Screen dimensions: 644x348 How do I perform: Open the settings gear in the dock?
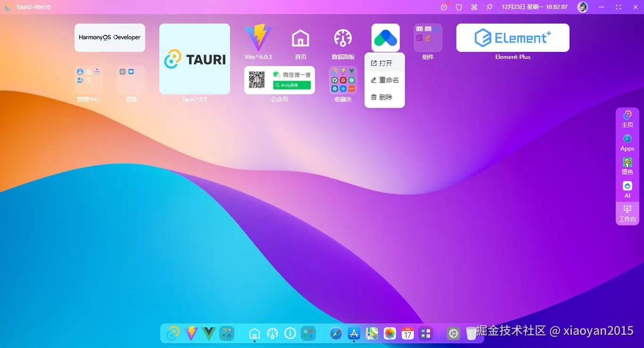tap(454, 333)
